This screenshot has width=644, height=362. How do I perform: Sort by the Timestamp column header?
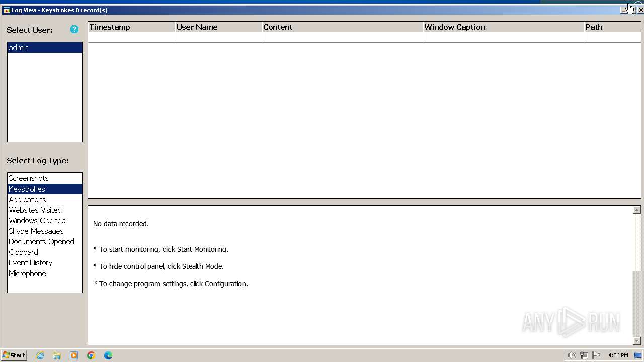pos(131,27)
